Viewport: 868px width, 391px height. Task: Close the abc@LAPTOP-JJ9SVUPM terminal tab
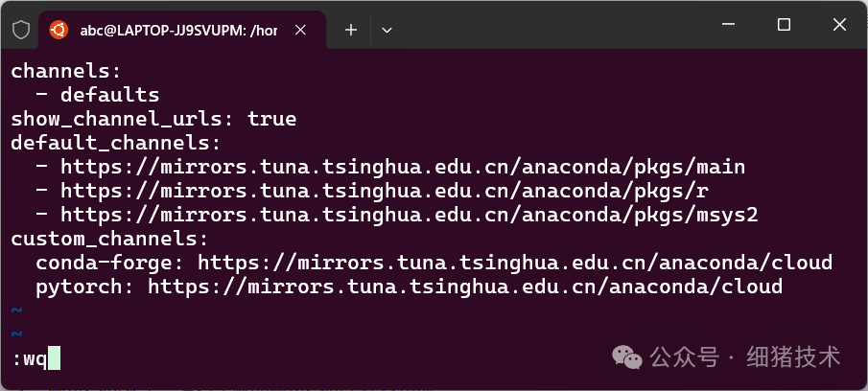pyautogui.click(x=300, y=30)
